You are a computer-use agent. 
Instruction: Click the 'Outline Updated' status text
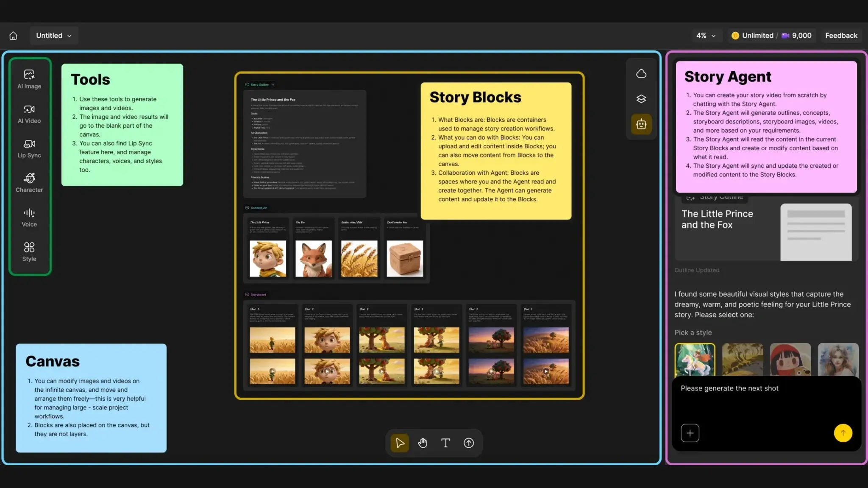coord(697,270)
